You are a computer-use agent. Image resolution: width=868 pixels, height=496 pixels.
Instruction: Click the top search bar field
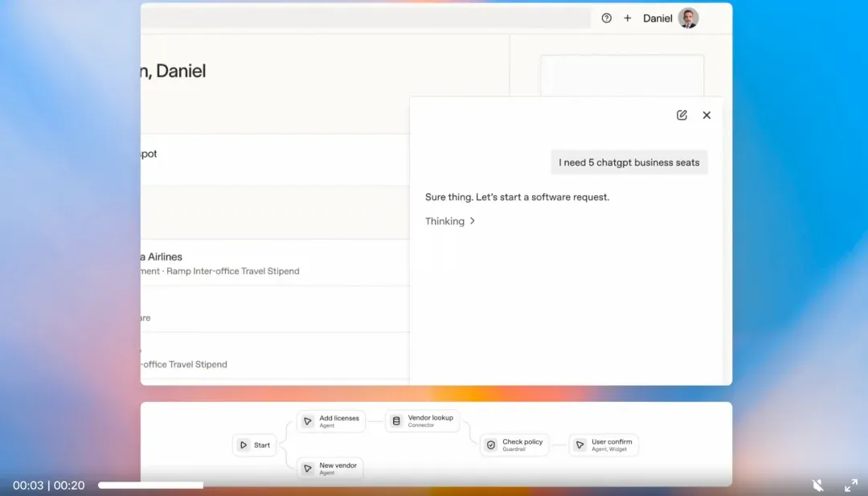click(x=366, y=18)
